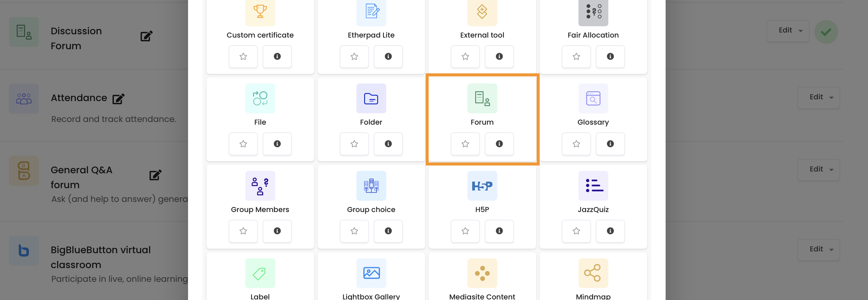Show info for Group Members
Screen dimensions: 868x300
[x=277, y=231]
